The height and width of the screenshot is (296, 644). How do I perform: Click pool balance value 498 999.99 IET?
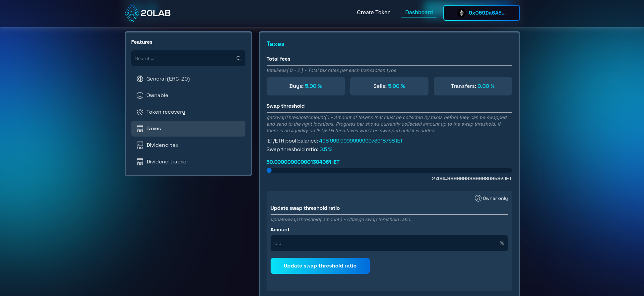pyautogui.click(x=361, y=141)
